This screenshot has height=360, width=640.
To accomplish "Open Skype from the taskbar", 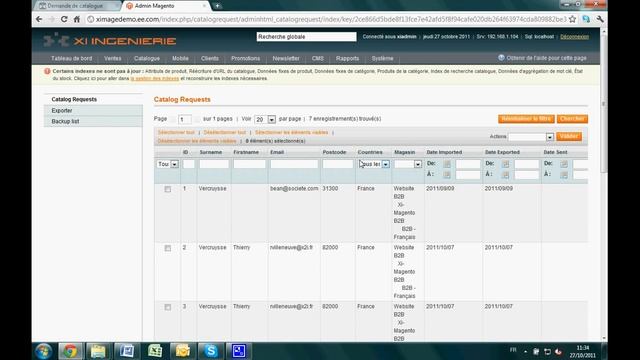I will [211, 351].
